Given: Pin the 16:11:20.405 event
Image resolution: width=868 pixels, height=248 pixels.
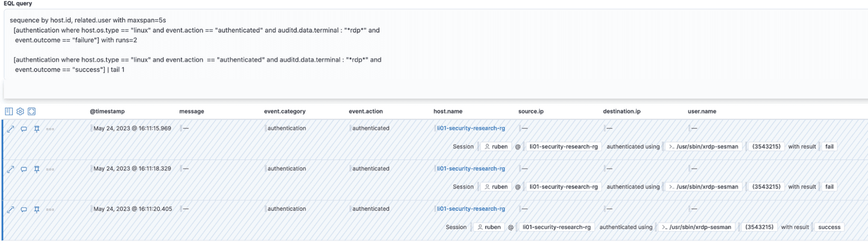Looking at the screenshot, I should (37, 209).
